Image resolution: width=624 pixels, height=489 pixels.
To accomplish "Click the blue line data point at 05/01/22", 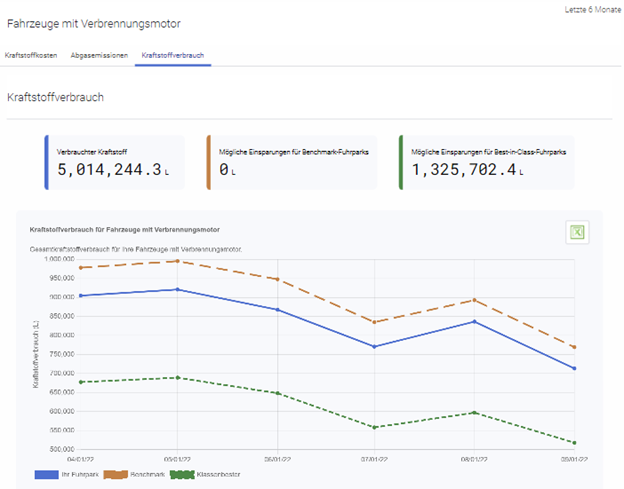I will (x=178, y=289).
